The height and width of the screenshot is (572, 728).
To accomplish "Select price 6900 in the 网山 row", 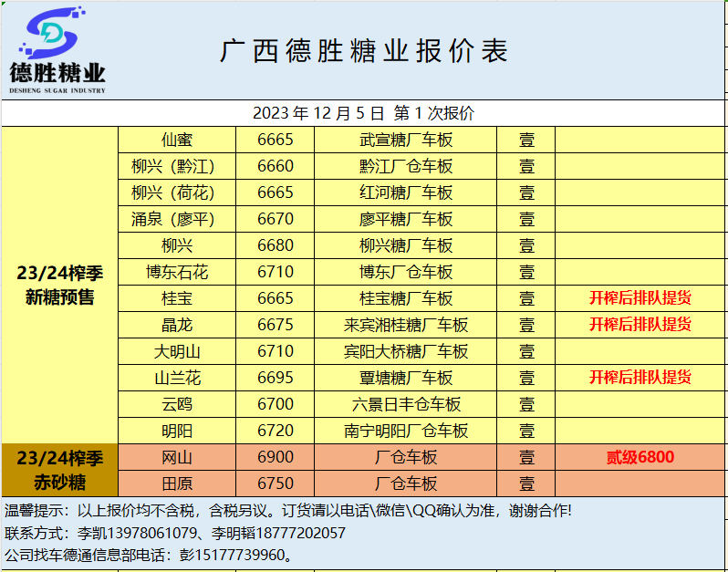I will tap(276, 457).
